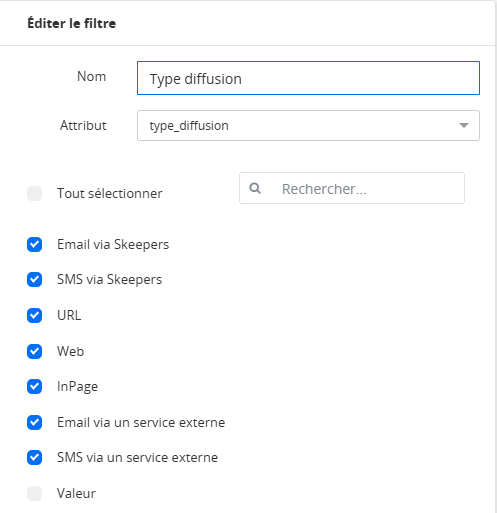This screenshot has height=513, width=497.
Task: Expand the type_diffusion attribute combo box
Action: click(x=308, y=125)
